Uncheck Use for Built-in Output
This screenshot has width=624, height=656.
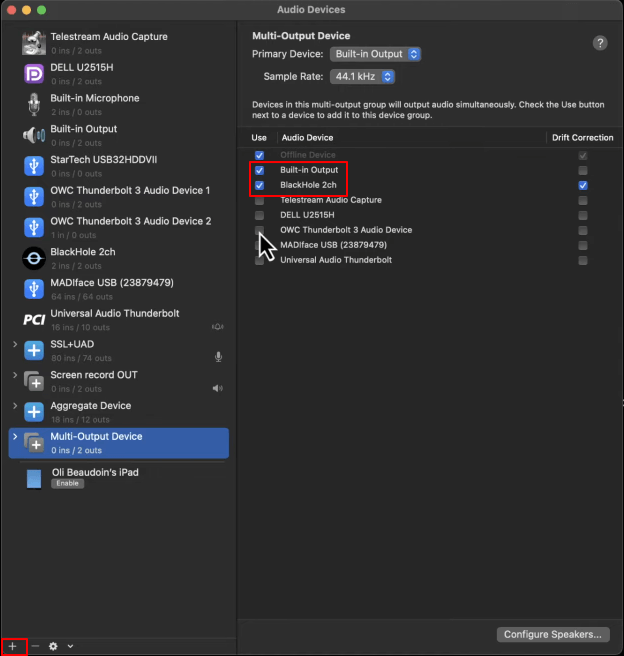click(x=260, y=171)
